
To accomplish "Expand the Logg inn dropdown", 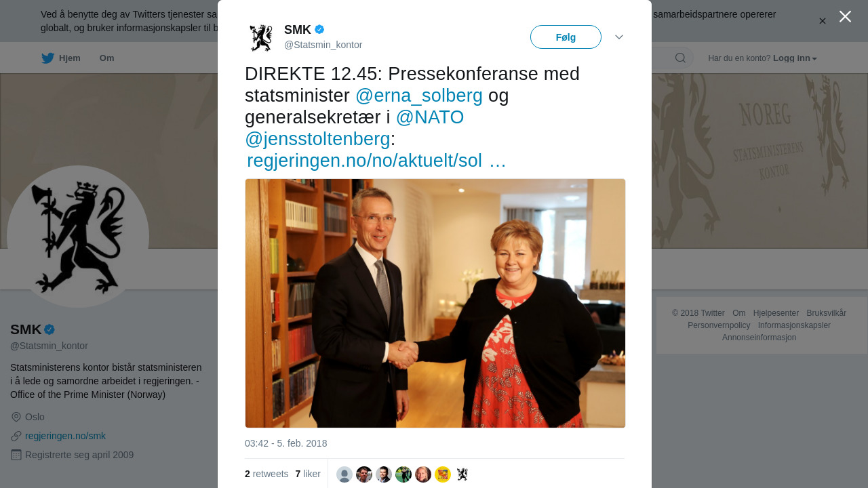I will click(795, 58).
